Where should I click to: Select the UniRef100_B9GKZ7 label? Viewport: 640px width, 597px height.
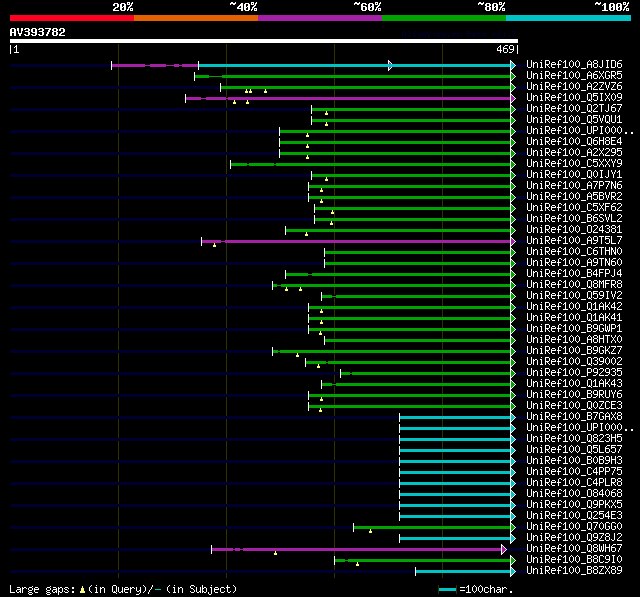pos(574,351)
